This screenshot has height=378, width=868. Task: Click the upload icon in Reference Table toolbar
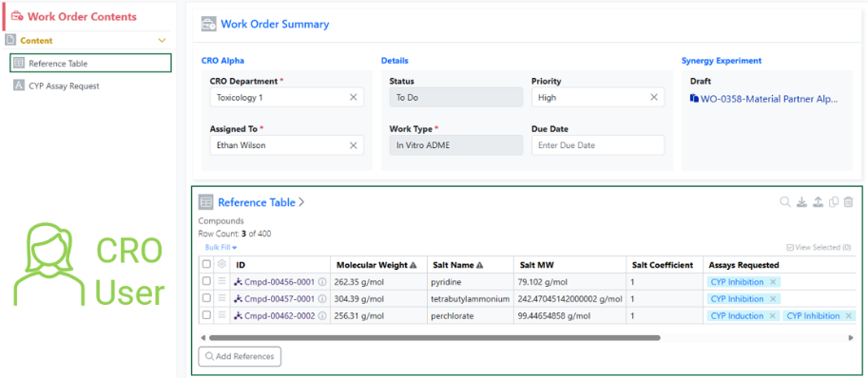[x=818, y=202]
